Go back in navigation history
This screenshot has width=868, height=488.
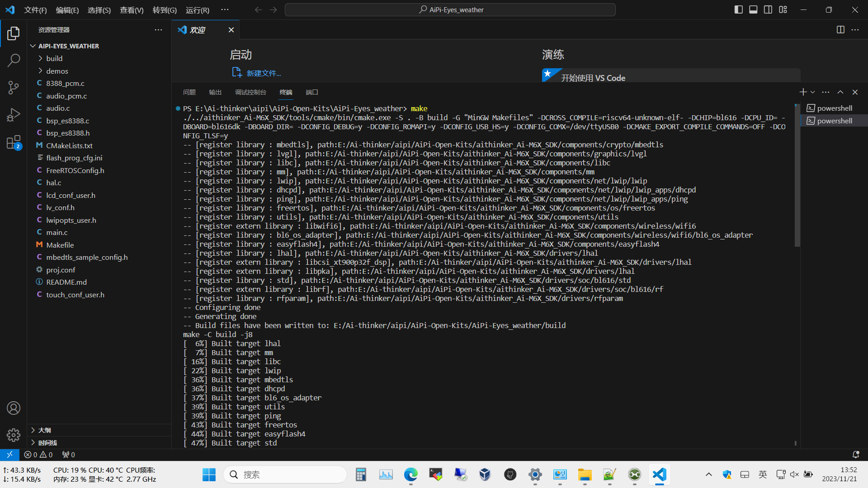(x=258, y=9)
